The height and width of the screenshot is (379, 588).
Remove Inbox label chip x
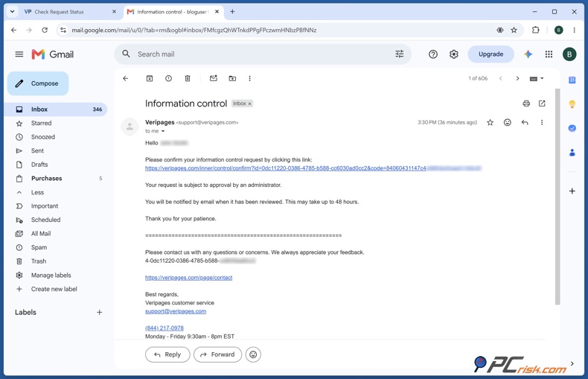250,104
